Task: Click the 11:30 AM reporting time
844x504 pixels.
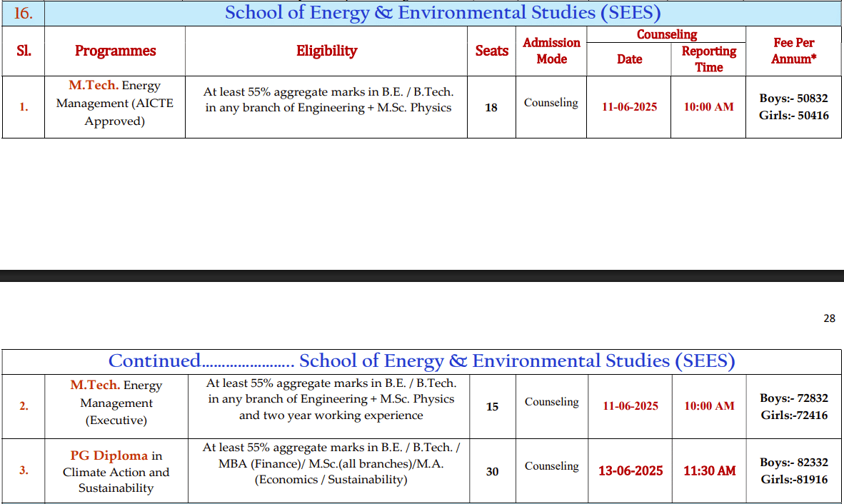Action: (x=709, y=471)
